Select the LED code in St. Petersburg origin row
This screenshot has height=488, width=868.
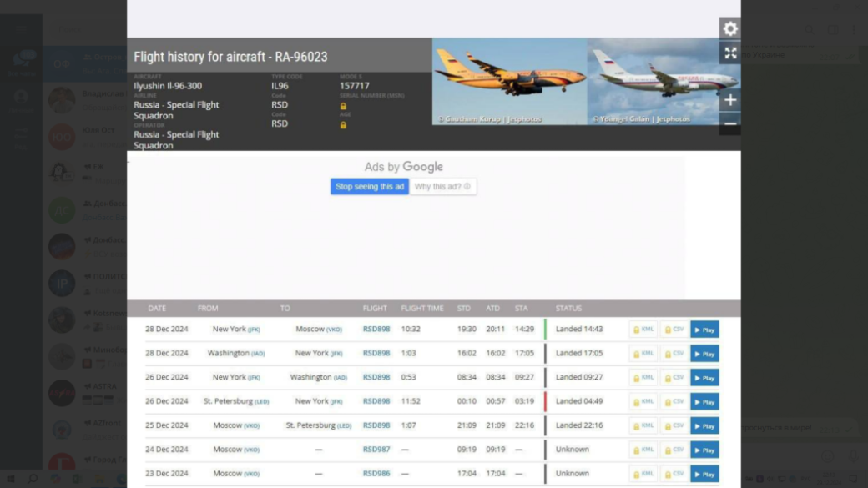(x=262, y=402)
